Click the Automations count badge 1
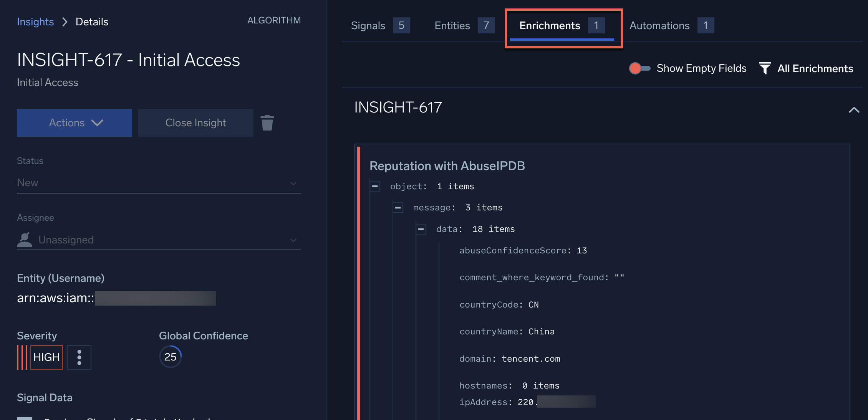 click(706, 25)
